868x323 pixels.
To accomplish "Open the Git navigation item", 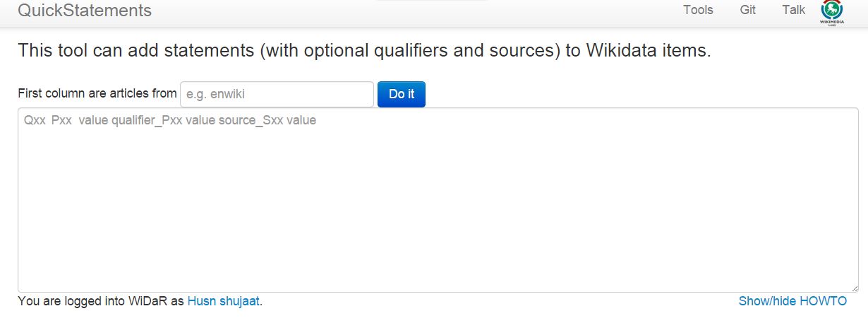I will pos(748,10).
